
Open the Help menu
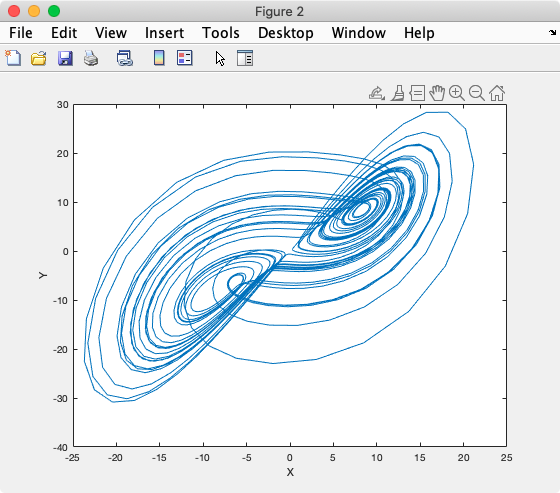click(419, 33)
